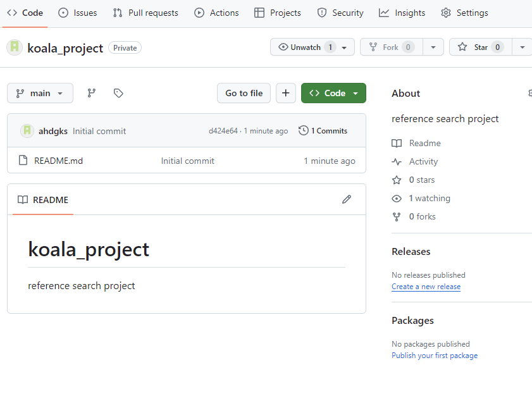Expand the green Code clone dropdown
This screenshot has width=532, height=396.
[333, 93]
